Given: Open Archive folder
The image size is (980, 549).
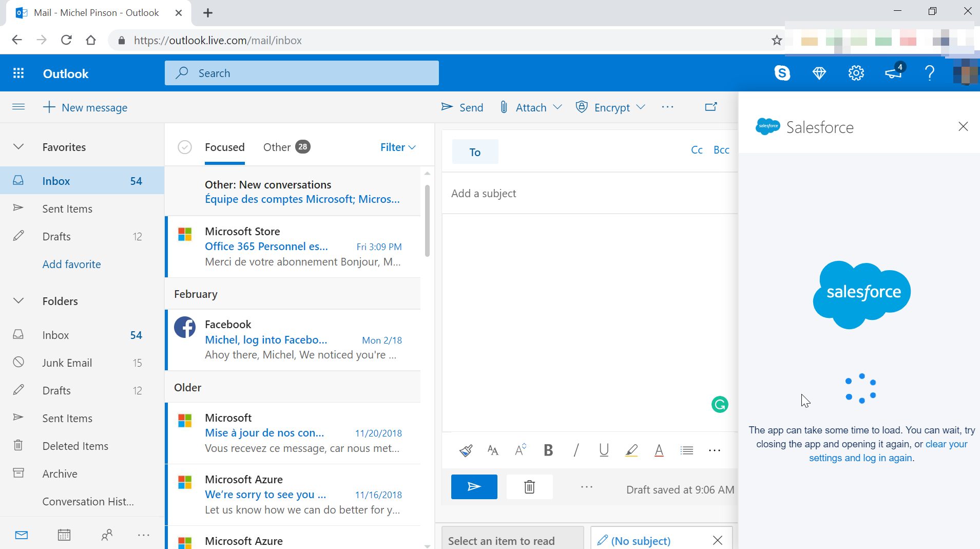Looking at the screenshot, I should click(x=82, y=474).
